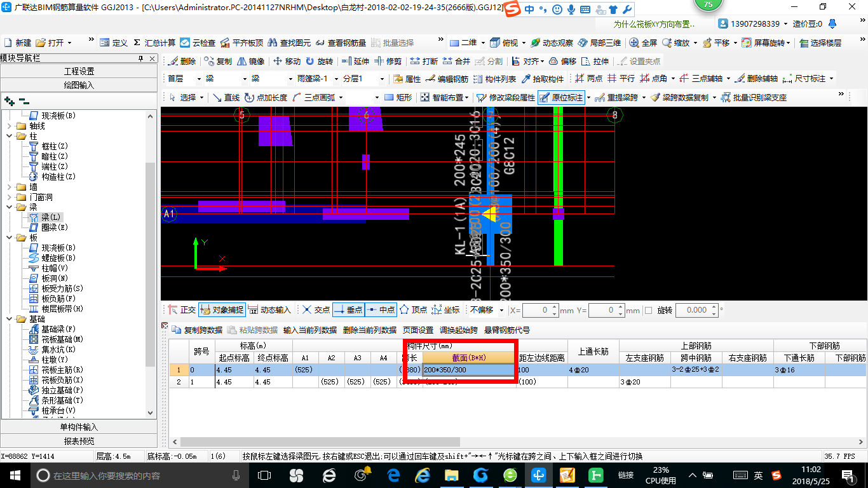Screen dimensions: 868x488
Task: Open the 绘图输入 navigation tab
Action: pos(79,85)
